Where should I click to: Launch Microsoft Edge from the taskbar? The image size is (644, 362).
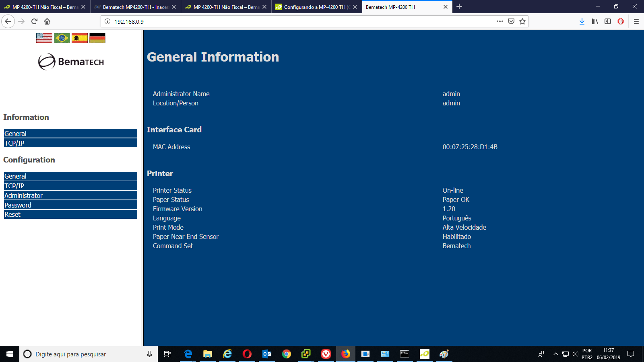188,354
